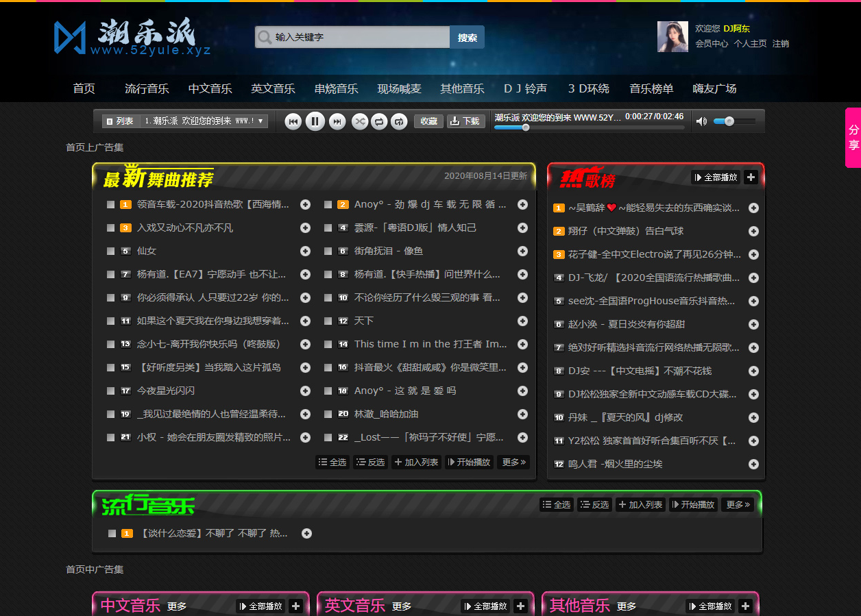Screen dimensions: 861x616
Task: Open the playlist track dropdown in player
Action: coord(260,121)
